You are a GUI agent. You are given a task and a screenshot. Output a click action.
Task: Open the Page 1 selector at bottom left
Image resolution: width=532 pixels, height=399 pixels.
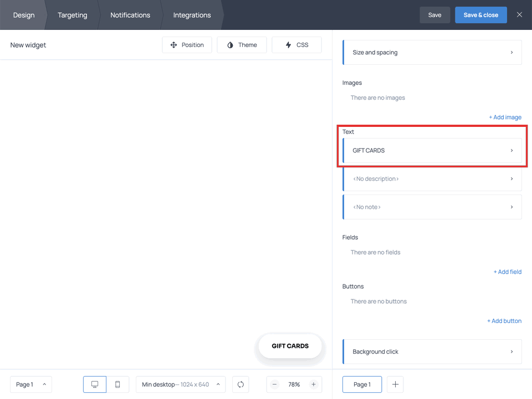[30, 384]
